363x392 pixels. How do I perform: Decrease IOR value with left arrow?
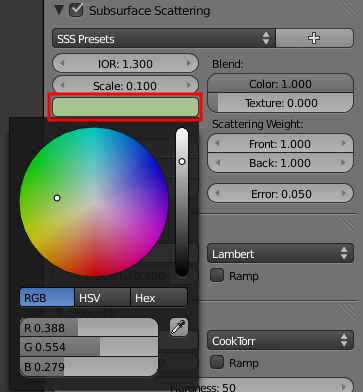click(x=62, y=63)
